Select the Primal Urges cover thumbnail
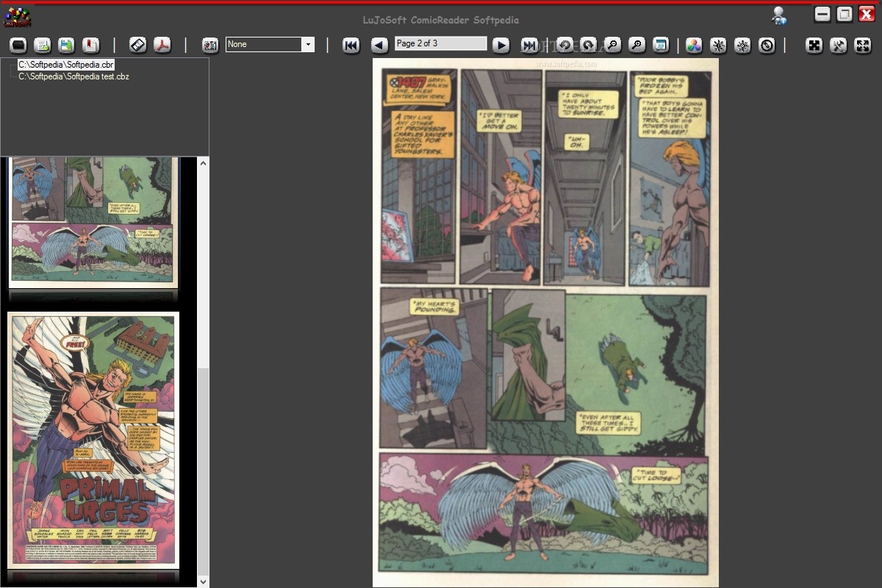 [93, 440]
